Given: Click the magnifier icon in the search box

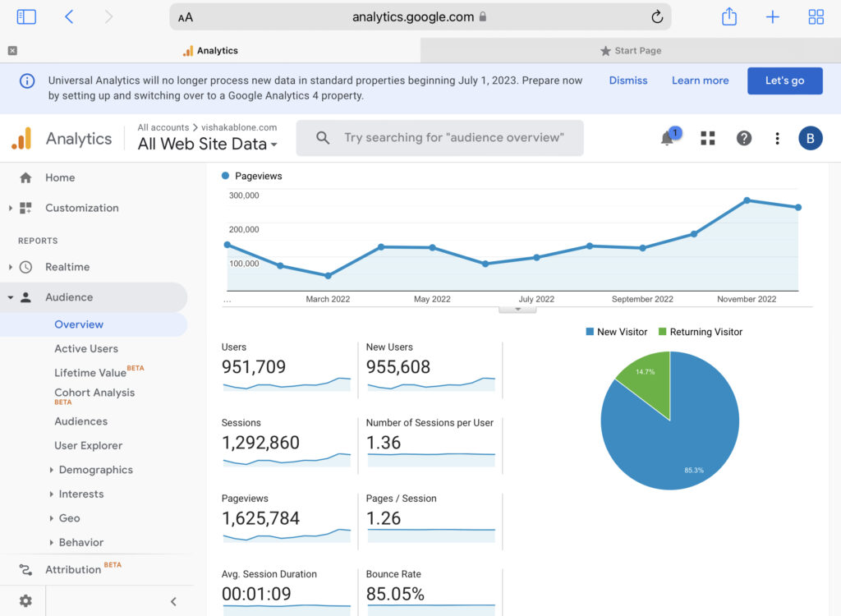Looking at the screenshot, I should [322, 138].
